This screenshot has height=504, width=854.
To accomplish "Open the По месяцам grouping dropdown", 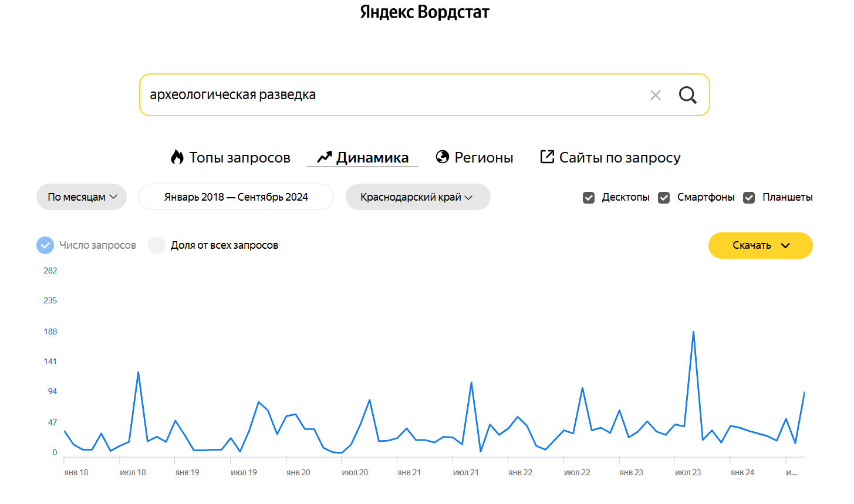I will point(82,197).
